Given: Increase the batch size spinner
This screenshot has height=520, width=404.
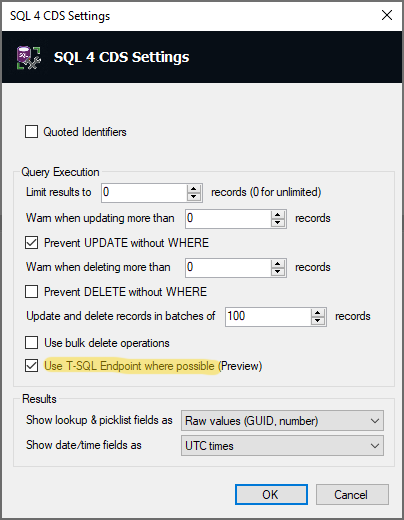Looking at the screenshot, I should click(318, 313).
